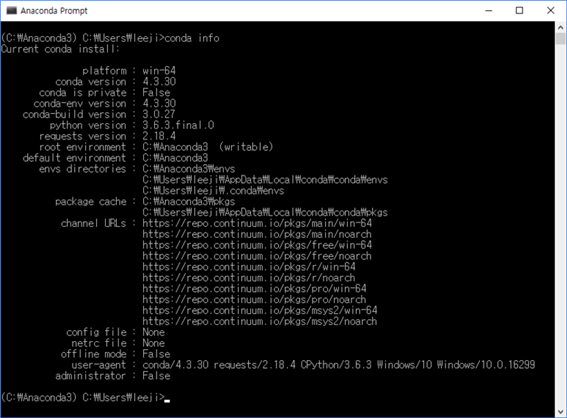Click the pkgs/pro/win-64 channel URL

(255, 289)
